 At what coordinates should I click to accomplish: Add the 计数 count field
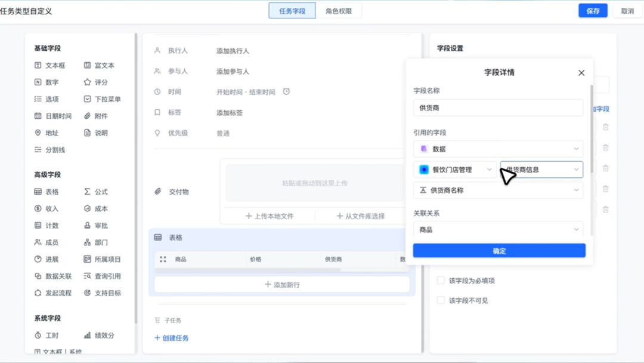coord(47,225)
